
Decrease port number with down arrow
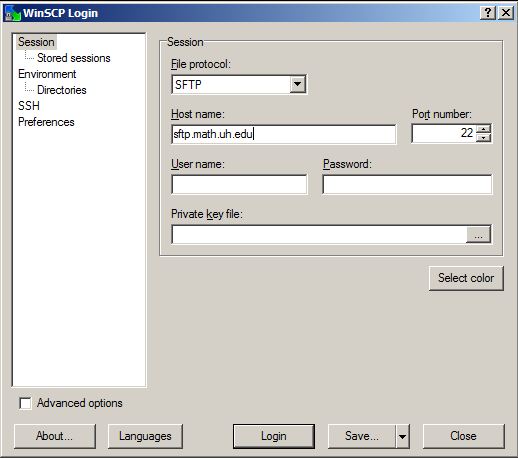click(484, 138)
